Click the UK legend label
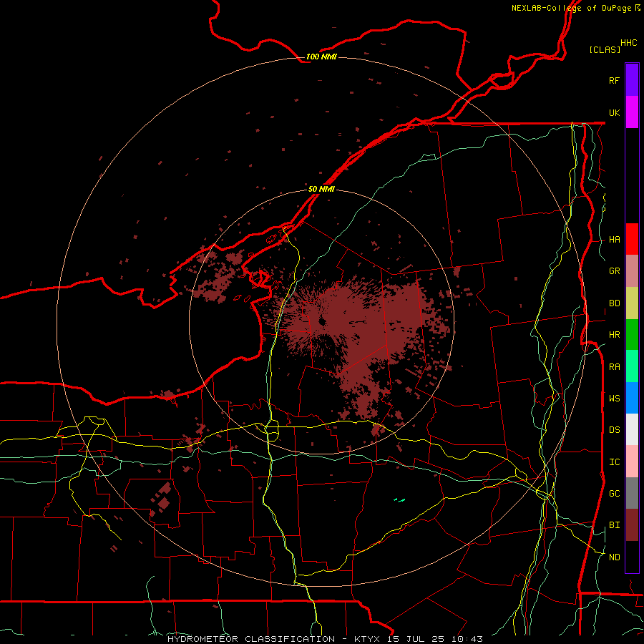Screen dimensions: 644x644 (614, 112)
